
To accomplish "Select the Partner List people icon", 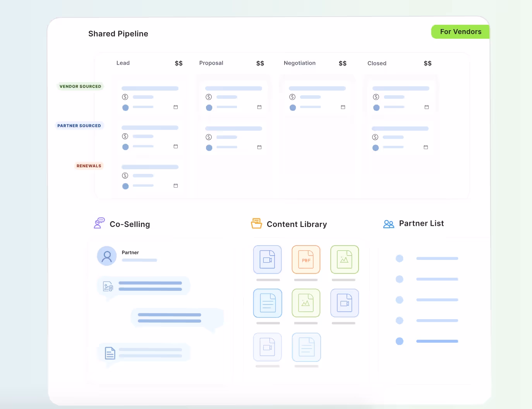I will tap(388, 224).
